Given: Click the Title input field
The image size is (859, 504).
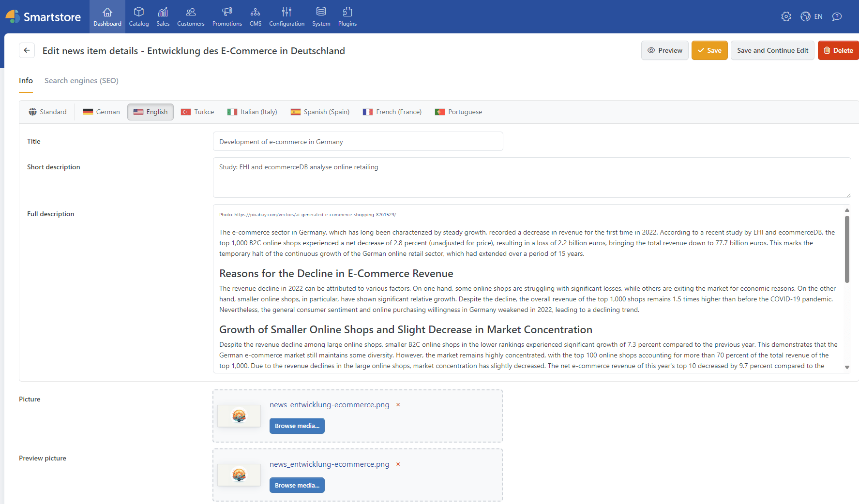Looking at the screenshot, I should click(x=358, y=142).
